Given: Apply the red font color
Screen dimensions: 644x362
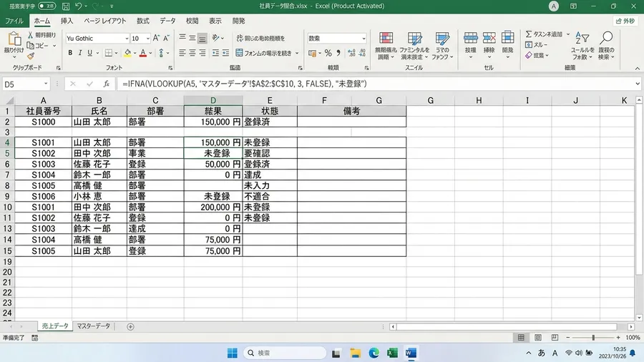Looking at the screenshot, I should point(143,53).
